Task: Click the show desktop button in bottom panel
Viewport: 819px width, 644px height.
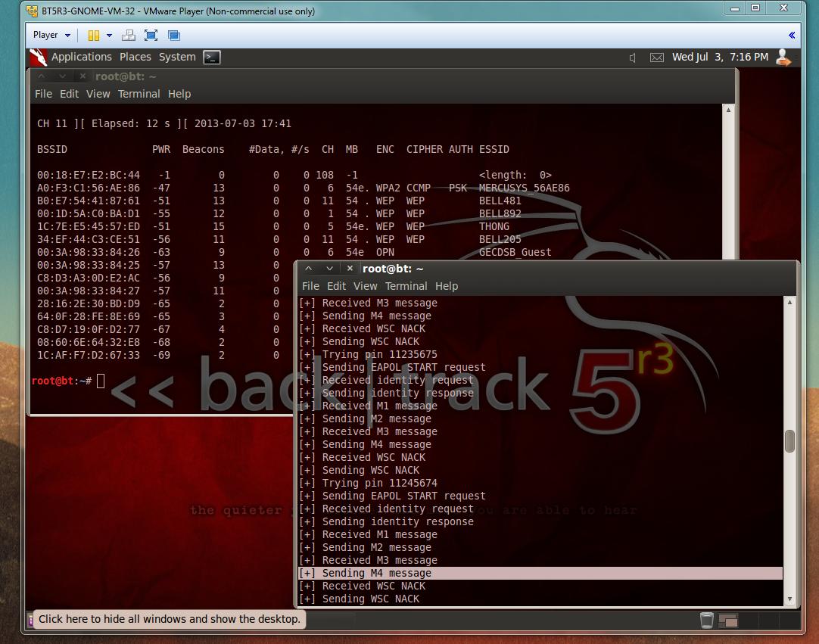Action: pos(30,620)
